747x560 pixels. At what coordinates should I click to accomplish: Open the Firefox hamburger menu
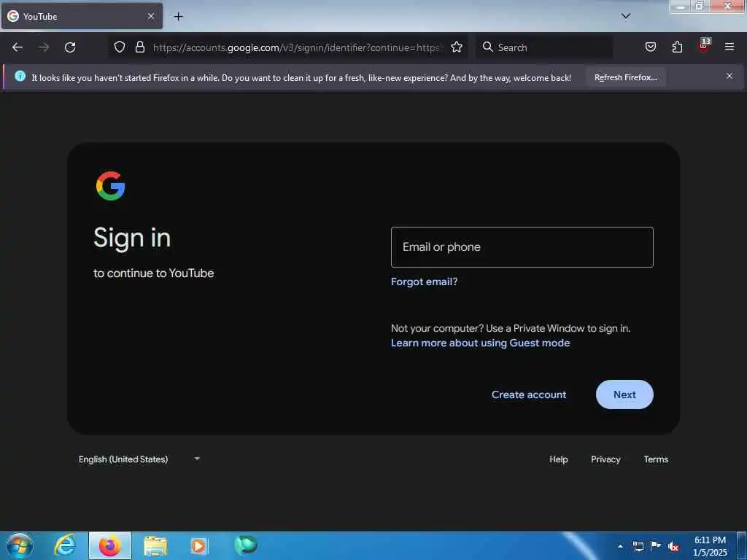[x=729, y=47]
